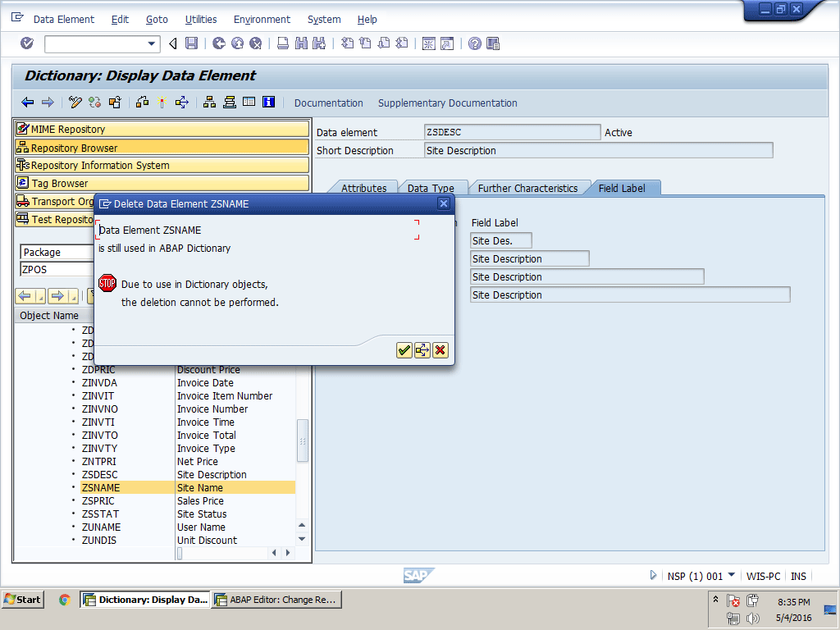This screenshot has height=630, width=840.
Task: Click the object list scroll down arrow
Action: pos(302,539)
